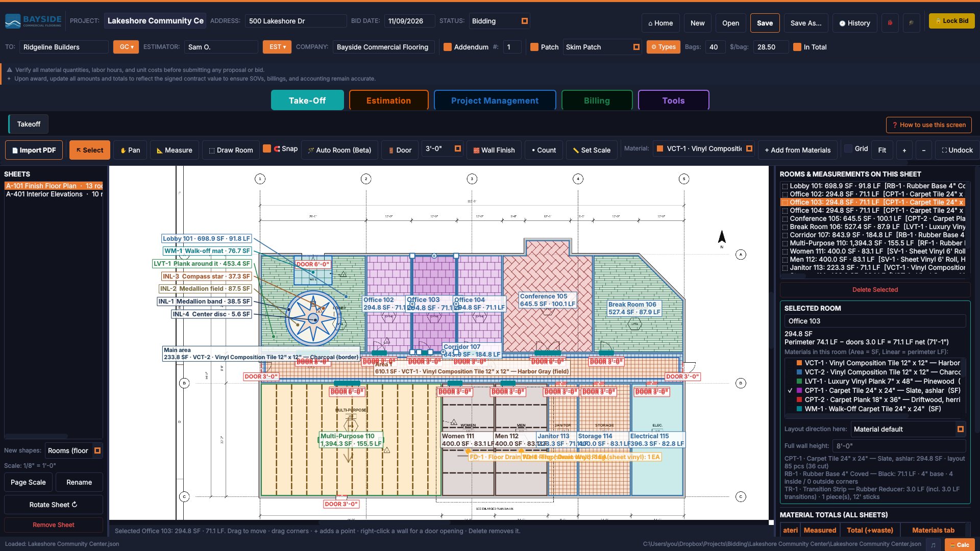This screenshot has height=551, width=980.
Task: Check the Lobby 101 room checkbox
Action: (785, 186)
